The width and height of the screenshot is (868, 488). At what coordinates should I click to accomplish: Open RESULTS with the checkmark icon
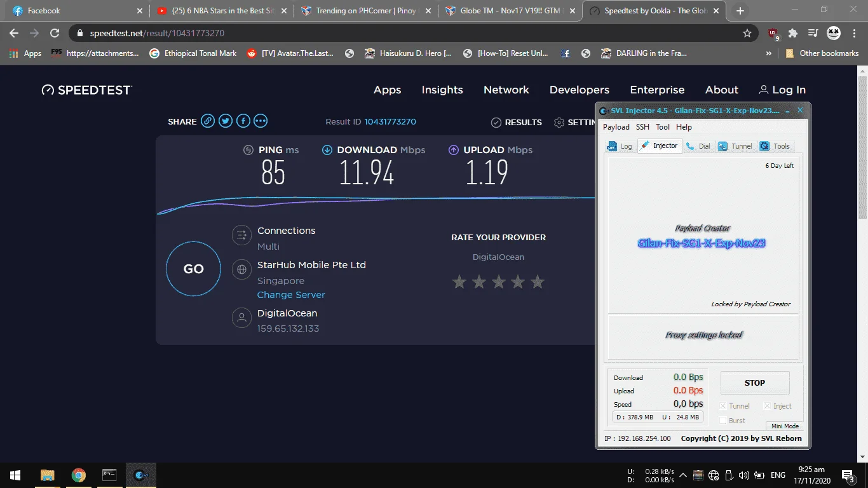517,122
